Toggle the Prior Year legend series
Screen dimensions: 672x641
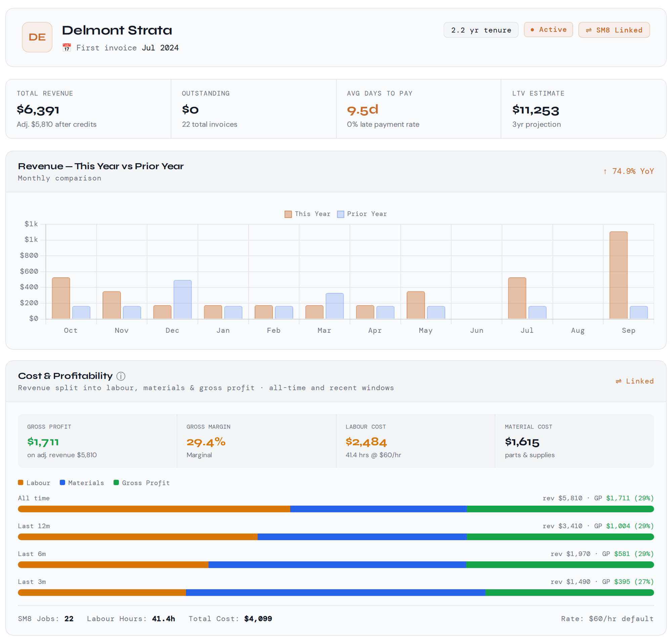tap(362, 214)
